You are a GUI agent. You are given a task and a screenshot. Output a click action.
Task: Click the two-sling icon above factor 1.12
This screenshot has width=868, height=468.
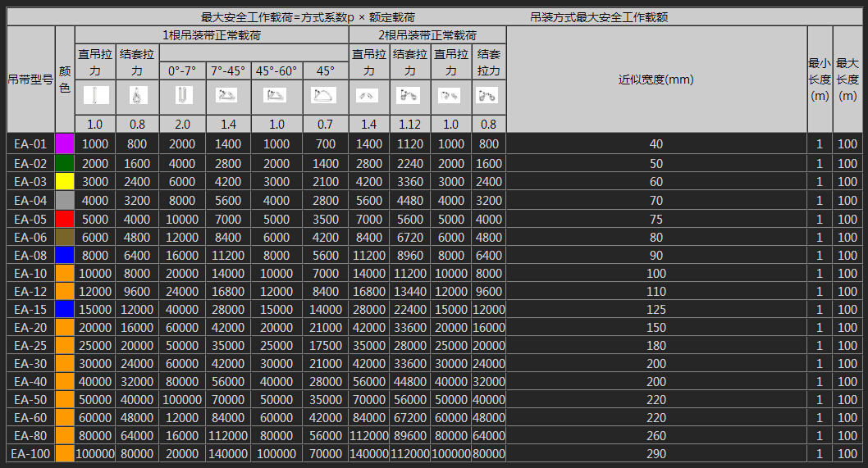pyautogui.click(x=409, y=96)
